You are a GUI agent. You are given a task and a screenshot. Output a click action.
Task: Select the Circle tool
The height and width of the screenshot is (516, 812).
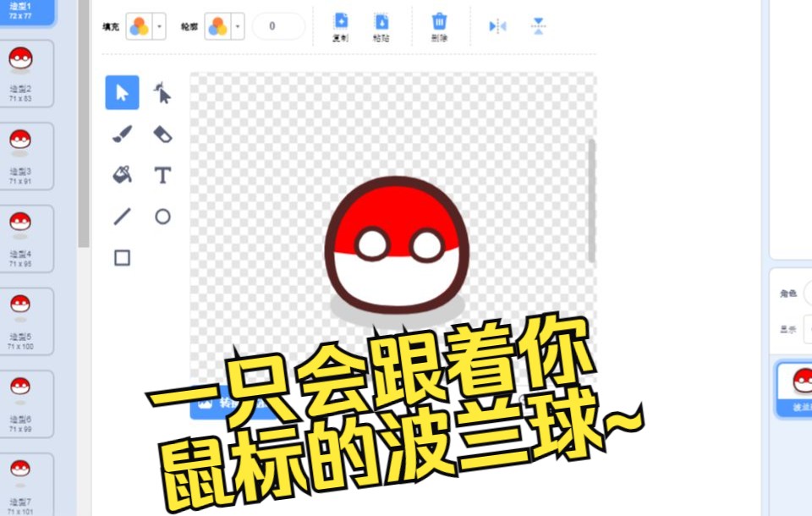(x=162, y=217)
